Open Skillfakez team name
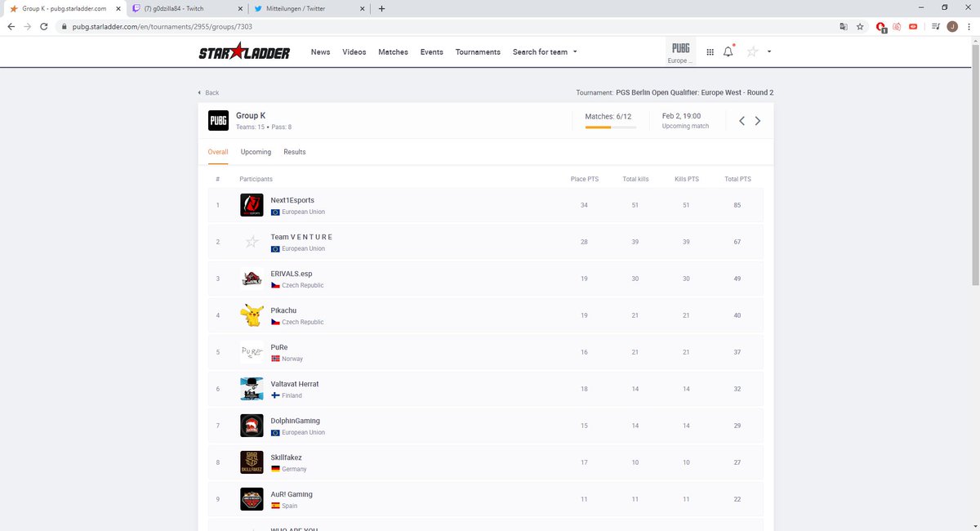This screenshot has width=980, height=531. click(287, 457)
